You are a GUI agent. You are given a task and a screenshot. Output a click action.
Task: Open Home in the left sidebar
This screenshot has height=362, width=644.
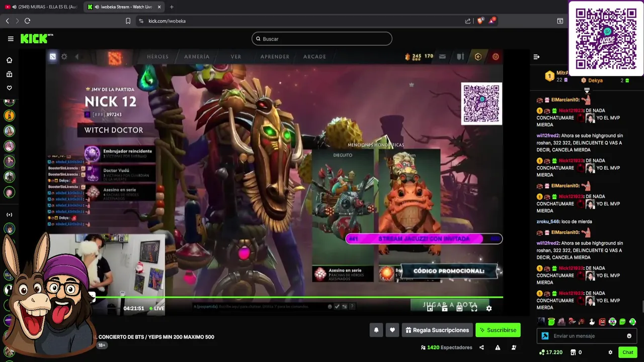(x=9, y=60)
